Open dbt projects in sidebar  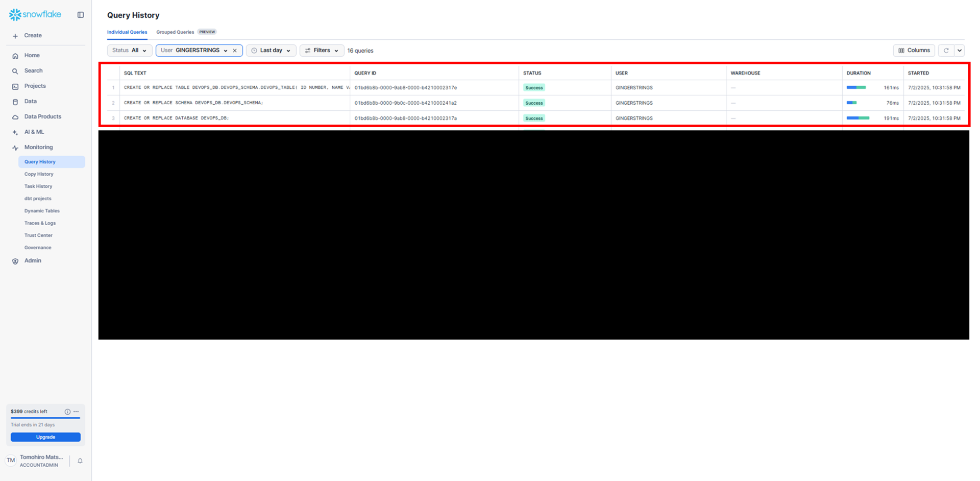click(x=38, y=199)
